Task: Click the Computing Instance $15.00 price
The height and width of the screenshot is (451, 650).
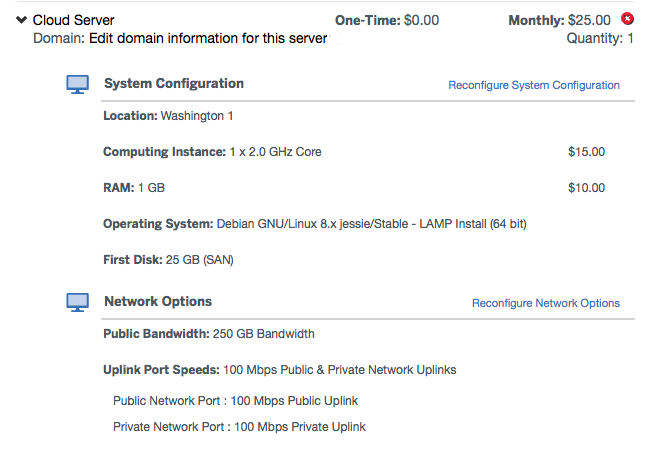Action: pos(586,152)
